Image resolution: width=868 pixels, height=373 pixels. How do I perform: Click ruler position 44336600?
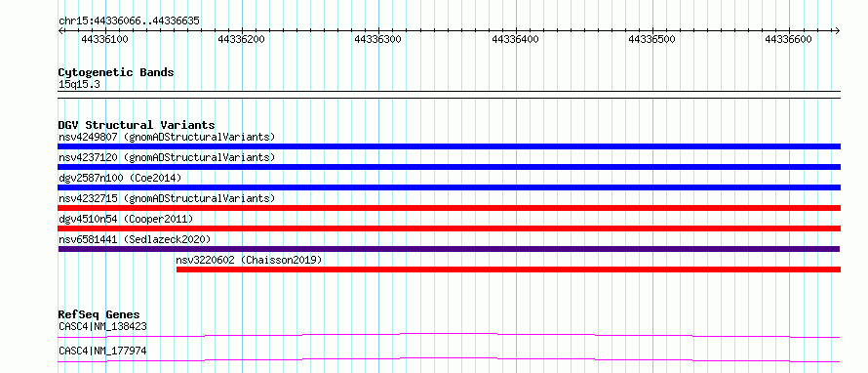pyautogui.click(x=788, y=39)
